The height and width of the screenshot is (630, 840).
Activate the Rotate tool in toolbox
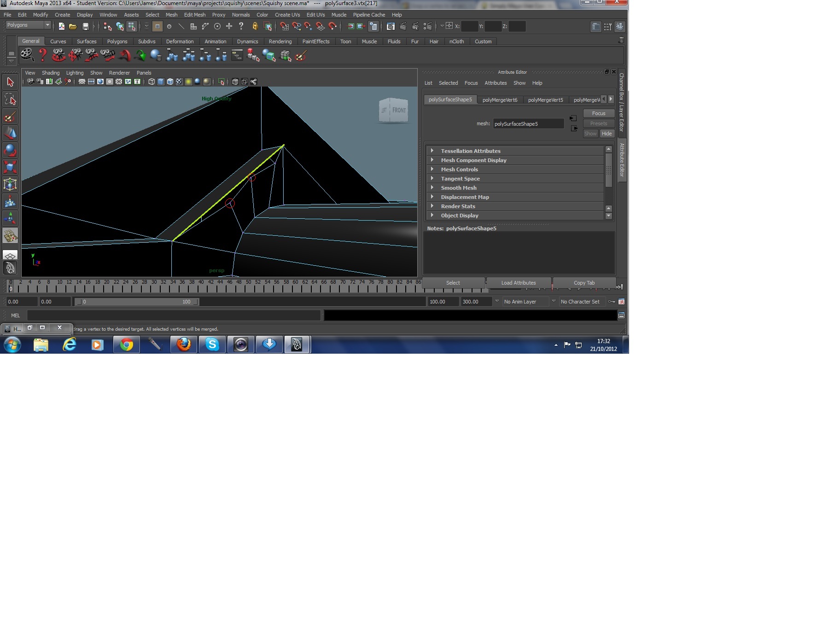point(10,151)
